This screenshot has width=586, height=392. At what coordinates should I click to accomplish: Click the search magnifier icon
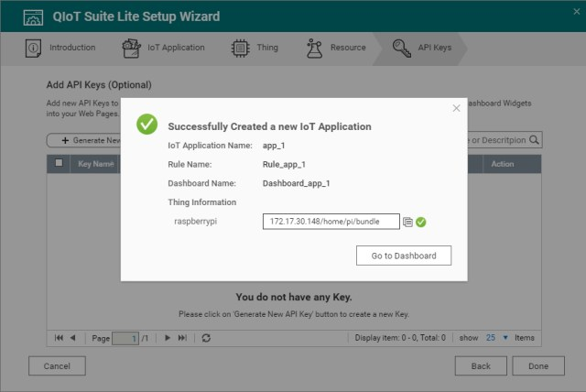(x=535, y=140)
